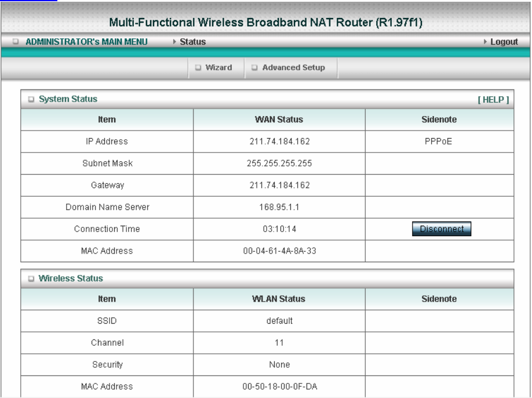Select MAC value 00-04-61-4A-8A-33
Viewport: 532px width, 398px height.
[279, 251]
